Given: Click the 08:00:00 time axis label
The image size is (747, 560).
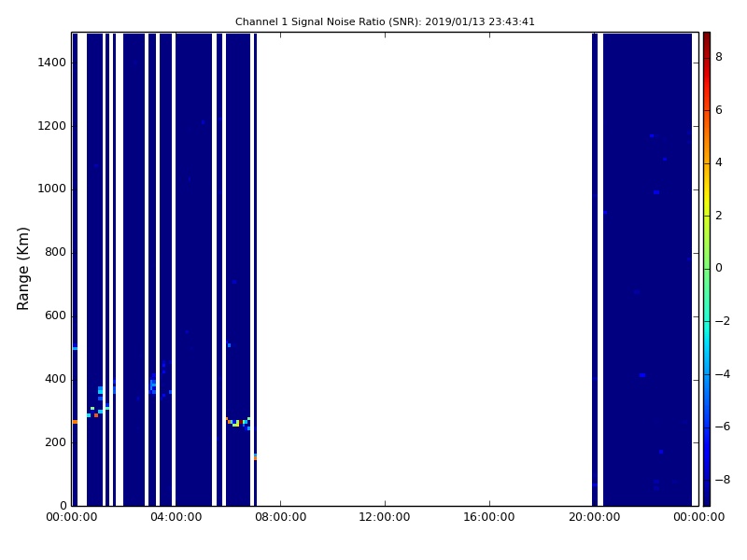Looking at the screenshot, I should (x=281, y=517).
